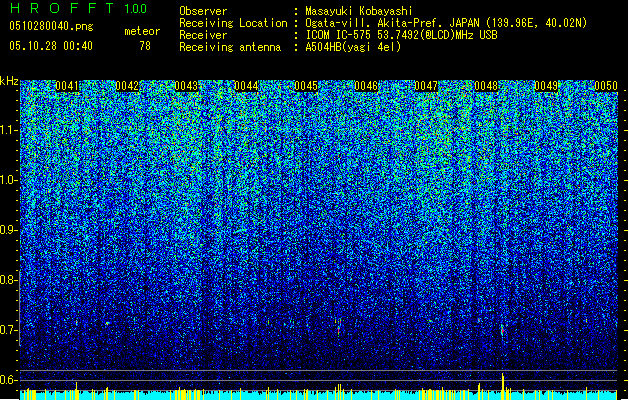Click the HROFFT 1.0.0 title text

78,8
